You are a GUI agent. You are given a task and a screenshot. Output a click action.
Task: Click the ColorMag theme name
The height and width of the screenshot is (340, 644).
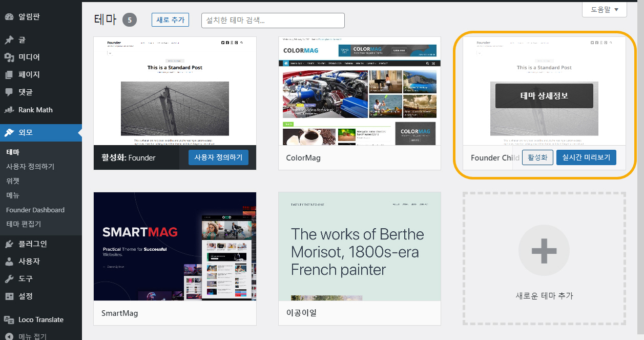click(303, 158)
